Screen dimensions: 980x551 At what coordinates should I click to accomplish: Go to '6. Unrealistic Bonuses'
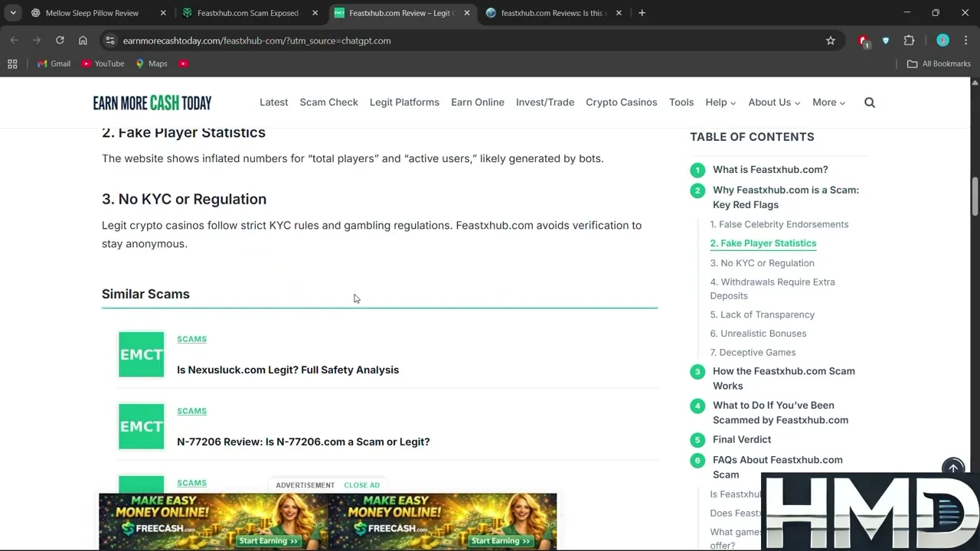[x=758, y=334]
